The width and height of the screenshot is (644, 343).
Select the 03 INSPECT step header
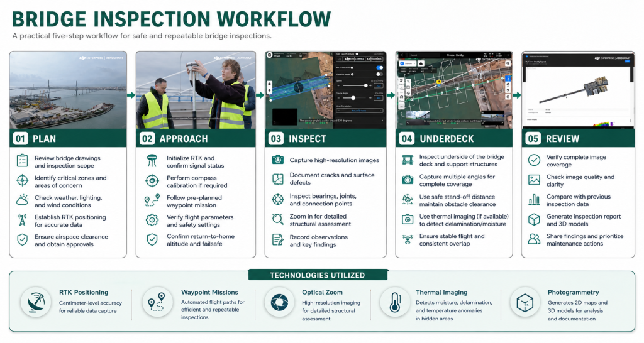pos(325,138)
